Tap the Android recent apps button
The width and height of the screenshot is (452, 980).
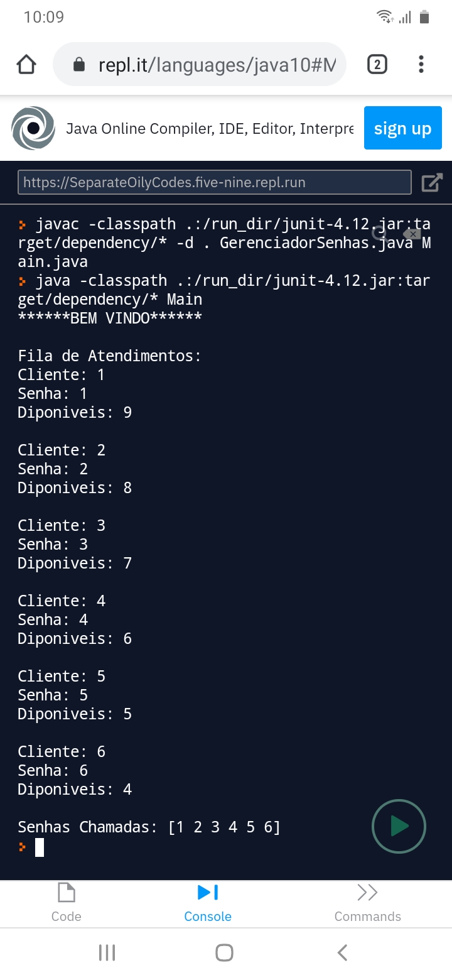tap(107, 952)
